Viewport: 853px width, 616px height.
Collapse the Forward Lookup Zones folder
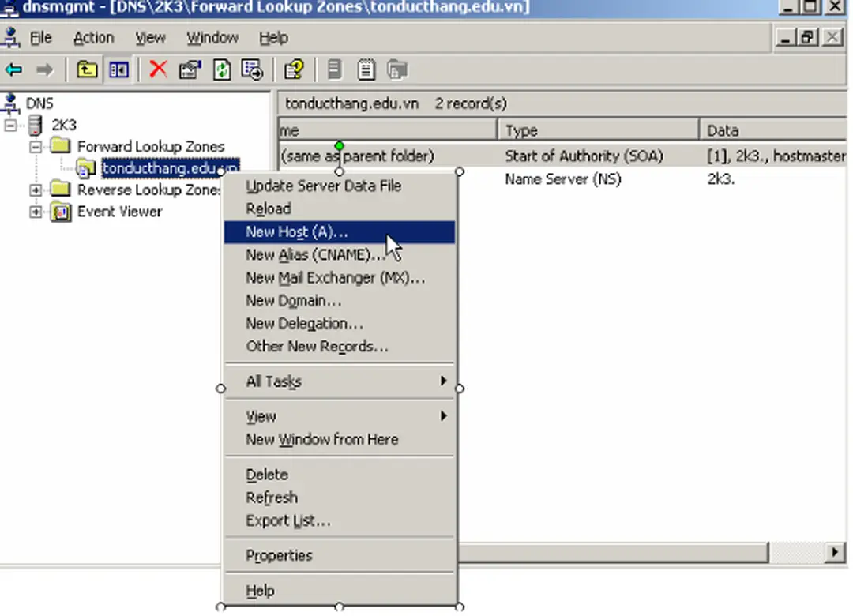(36, 147)
